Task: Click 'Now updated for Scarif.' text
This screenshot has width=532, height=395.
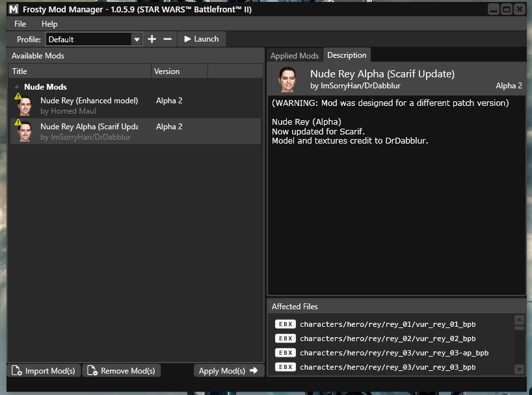Action: pyautogui.click(x=318, y=131)
